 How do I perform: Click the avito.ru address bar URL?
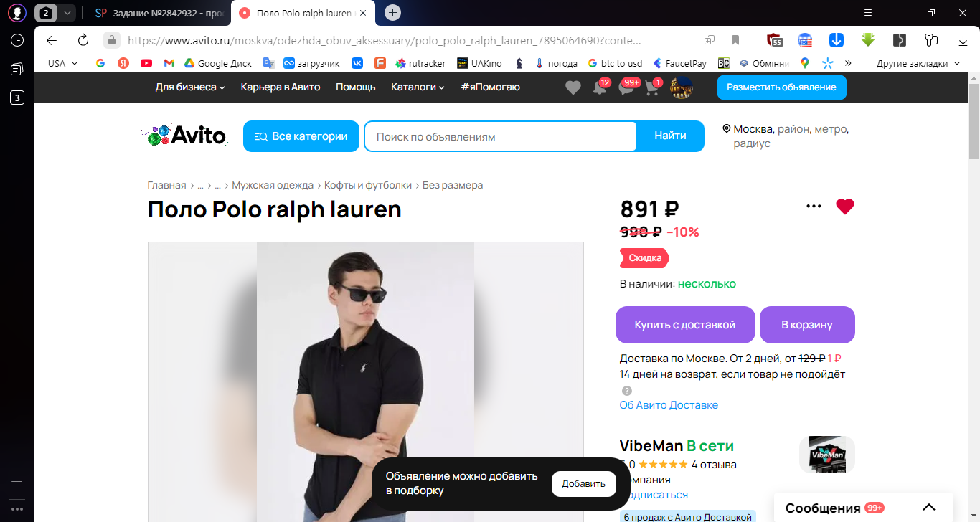384,40
